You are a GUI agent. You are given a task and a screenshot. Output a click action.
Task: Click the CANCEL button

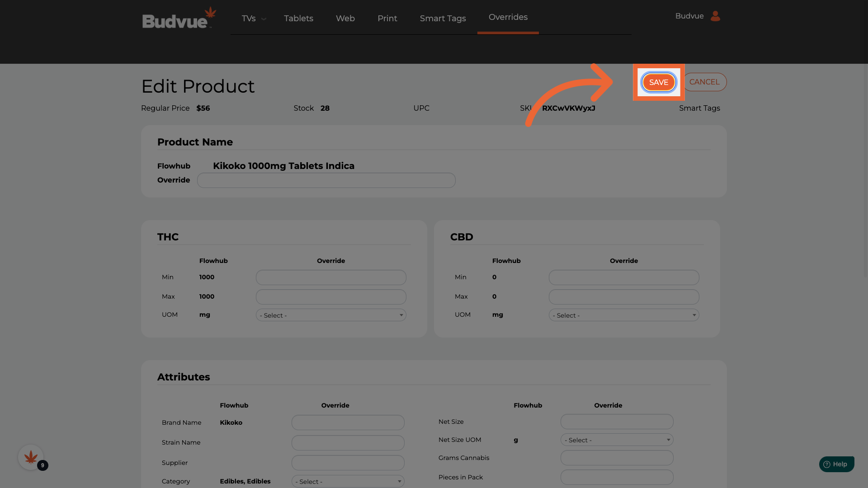[x=704, y=82]
